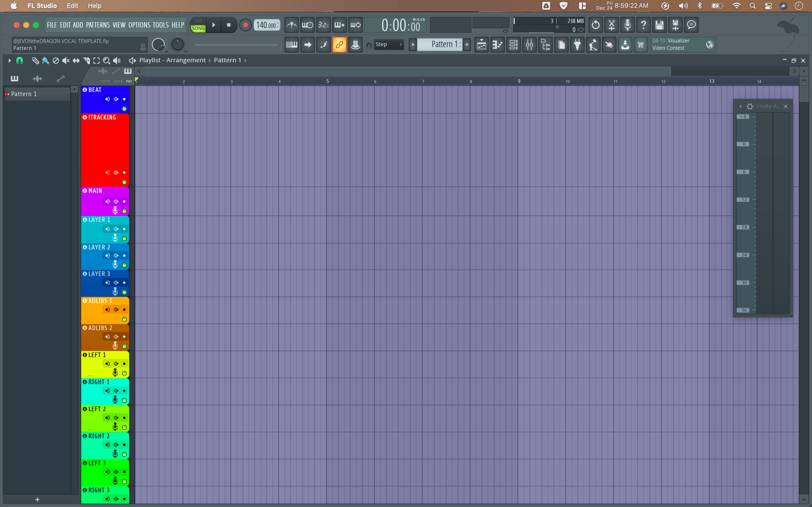Click the red Record button
This screenshot has height=507, width=812.
click(x=245, y=25)
